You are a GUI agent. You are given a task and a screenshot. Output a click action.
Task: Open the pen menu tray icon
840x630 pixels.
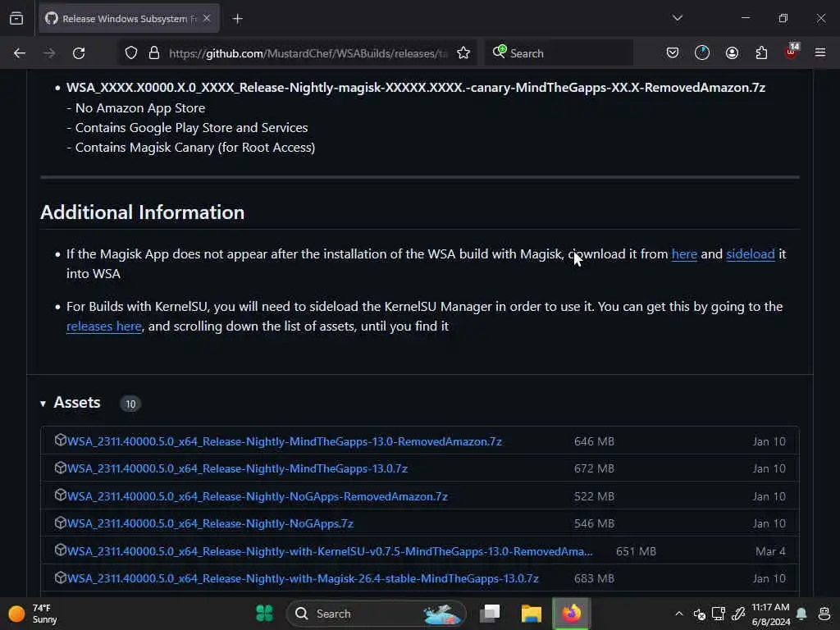point(738,614)
